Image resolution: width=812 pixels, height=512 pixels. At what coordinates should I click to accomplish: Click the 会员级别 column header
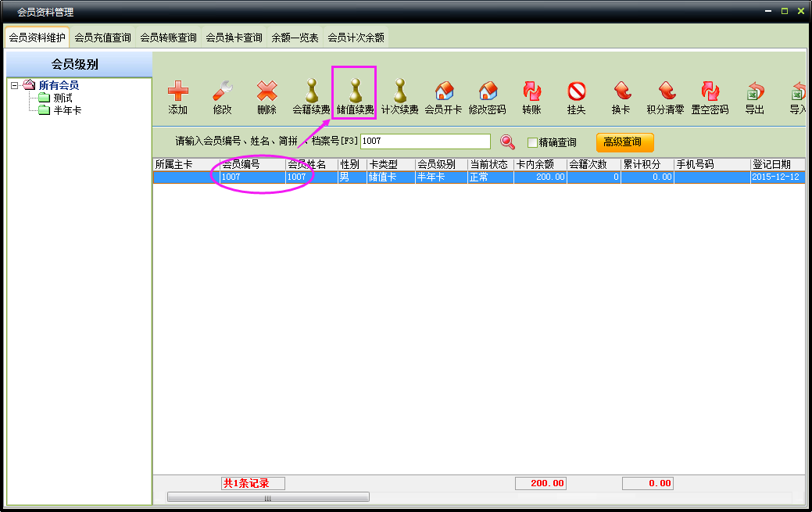tap(442, 164)
